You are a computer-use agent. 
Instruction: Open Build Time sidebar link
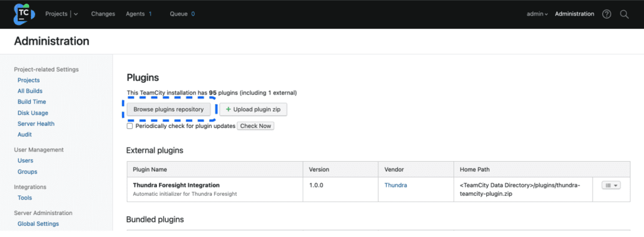pyautogui.click(x=32, y=102)
